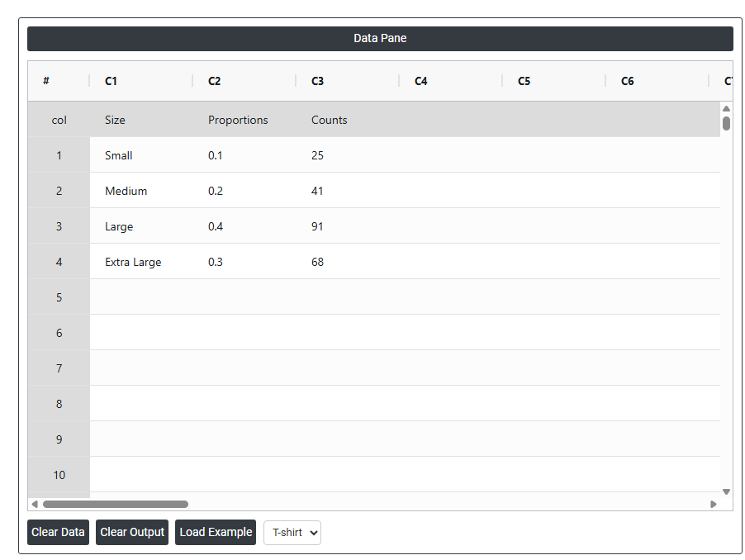Click the vertical scrollbar thumb
Screen dimensions: 745x560
click(726, 124)
